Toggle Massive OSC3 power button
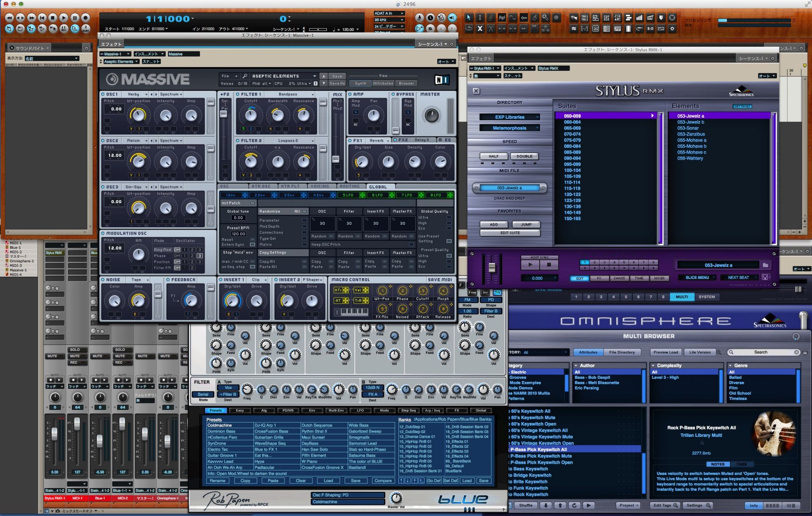The height and width of the screenshot is (516, 812). tap(103, 187)
